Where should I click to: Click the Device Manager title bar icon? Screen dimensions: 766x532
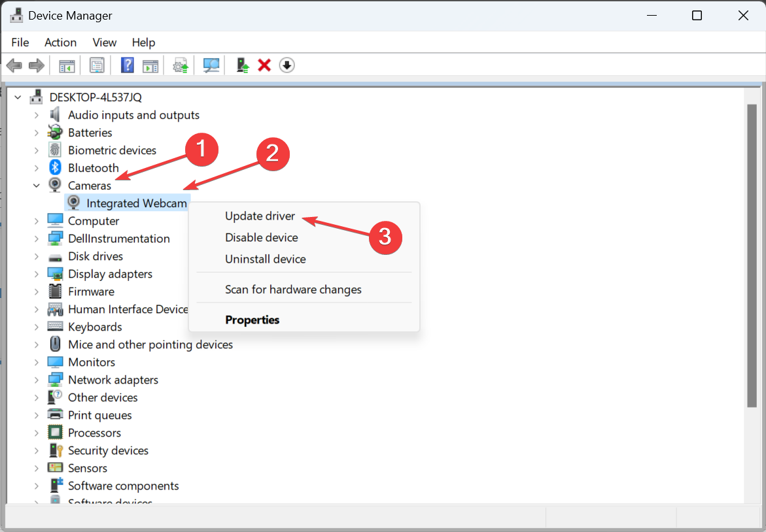(x=16, y=16)
